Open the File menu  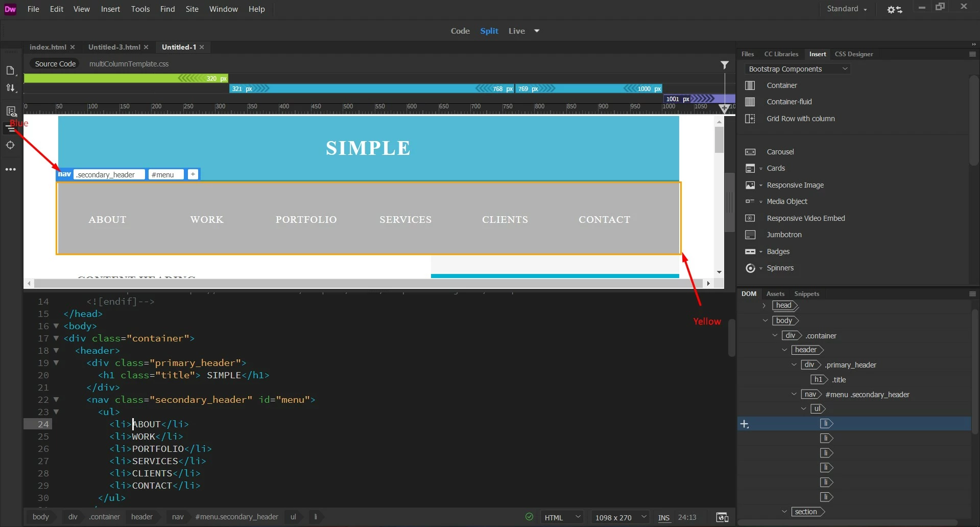pos(33,9)
